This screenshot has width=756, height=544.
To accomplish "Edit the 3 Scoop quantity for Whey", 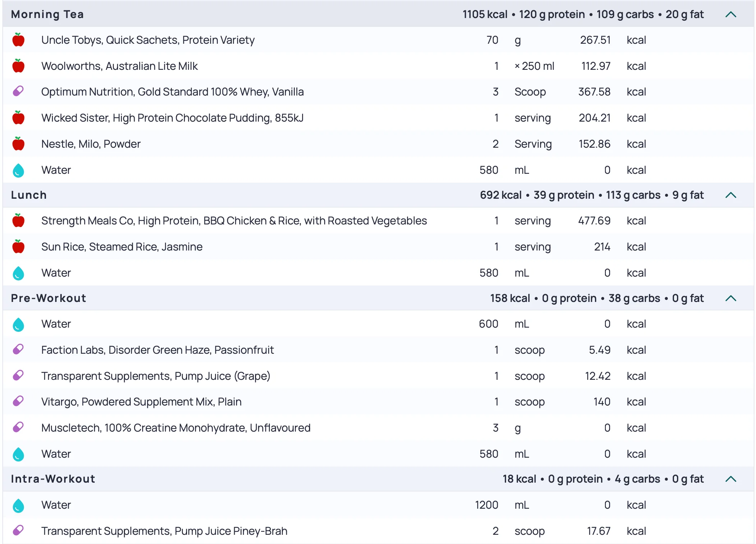I will pos(495,92).
